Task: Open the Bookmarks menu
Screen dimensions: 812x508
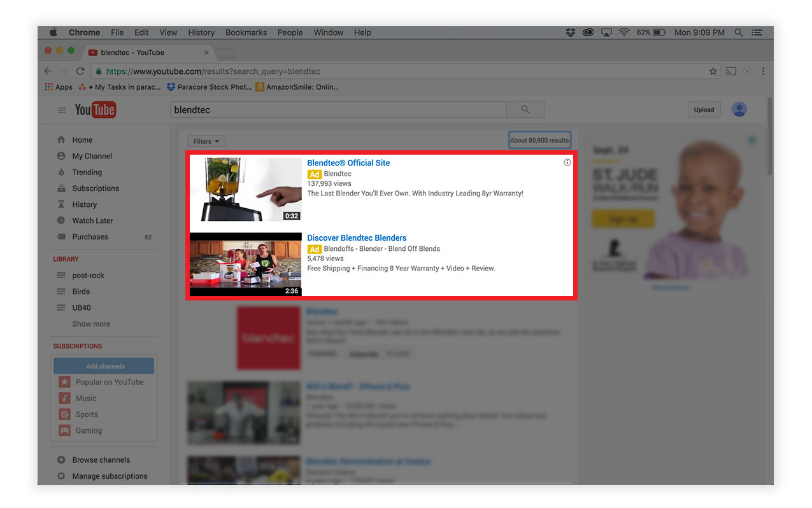Action: pos(246,32)
